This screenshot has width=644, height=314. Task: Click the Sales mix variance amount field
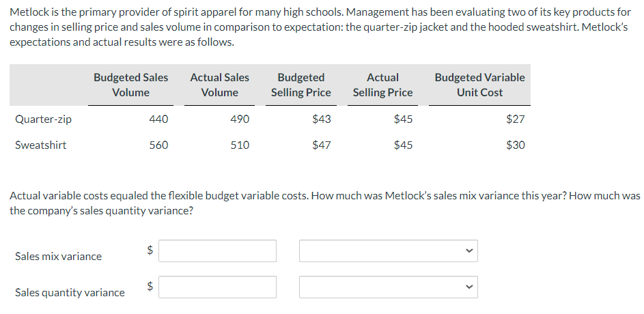[219, 251]
